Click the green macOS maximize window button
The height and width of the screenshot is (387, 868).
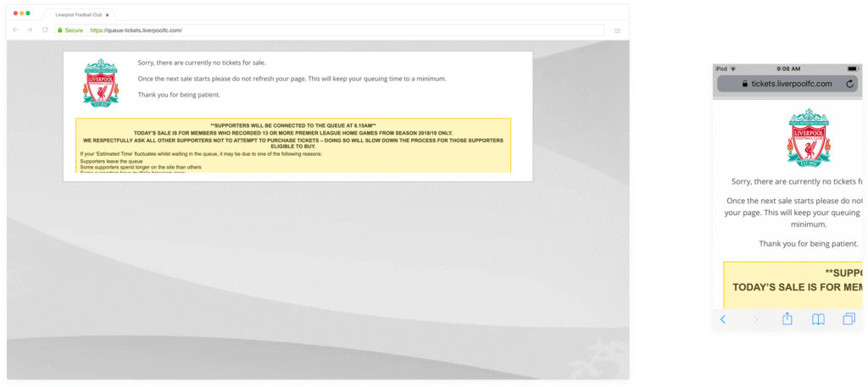(x=28, y=14)
